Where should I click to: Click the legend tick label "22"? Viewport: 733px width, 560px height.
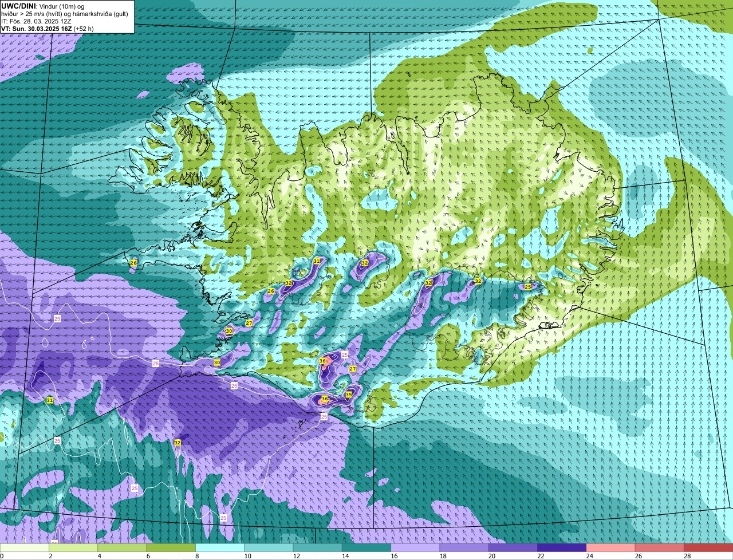point(540,556)
